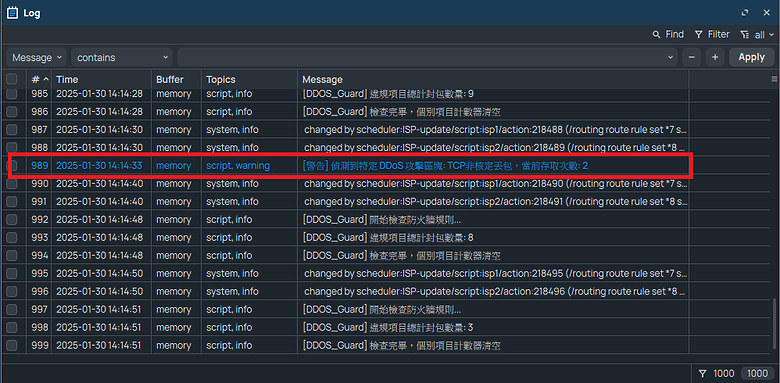
Task: Click the vertical scrollbar thumb
Action: point(774,324)
